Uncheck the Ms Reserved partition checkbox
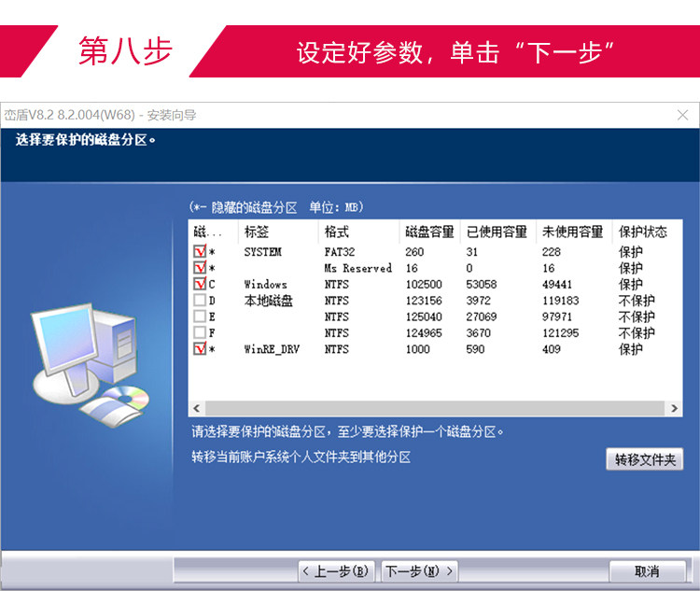 (x=200, y=267)
